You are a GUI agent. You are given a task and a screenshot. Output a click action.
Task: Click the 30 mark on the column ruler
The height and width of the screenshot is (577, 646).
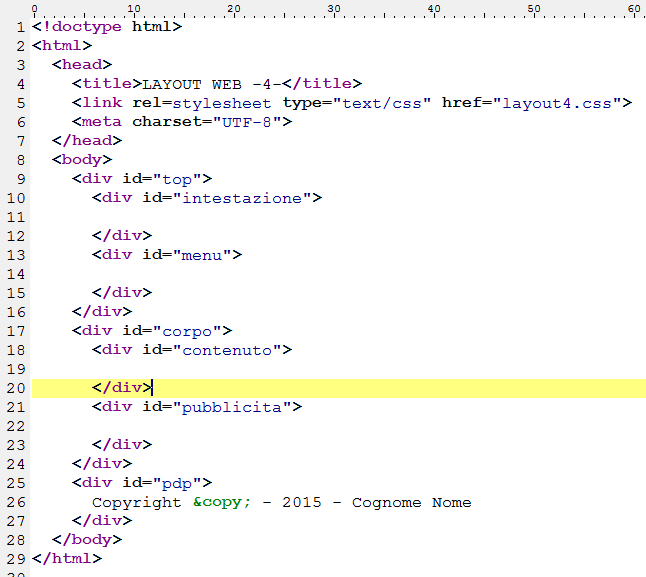pos(334,8)
